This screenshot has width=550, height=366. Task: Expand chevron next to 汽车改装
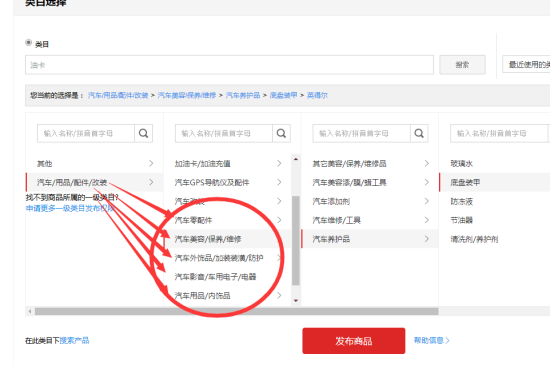(x=279, y=201)
